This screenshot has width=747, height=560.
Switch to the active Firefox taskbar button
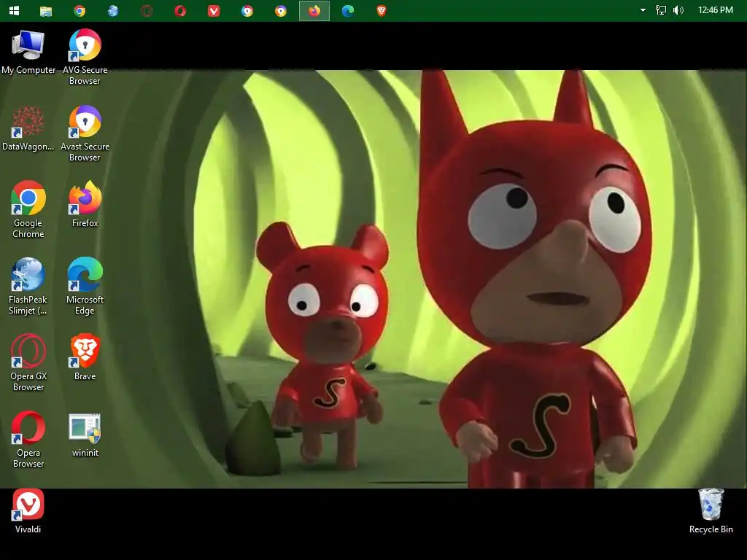click(314, 11)
